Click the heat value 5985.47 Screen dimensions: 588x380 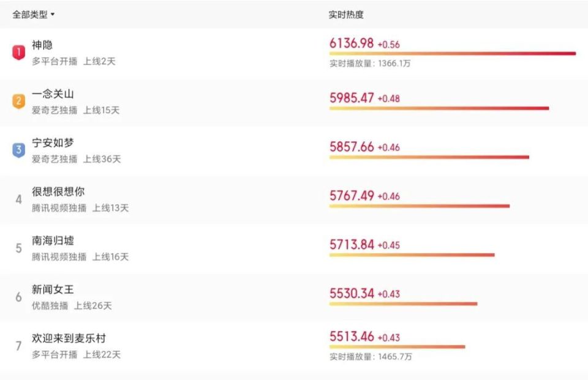pos(352,98)
